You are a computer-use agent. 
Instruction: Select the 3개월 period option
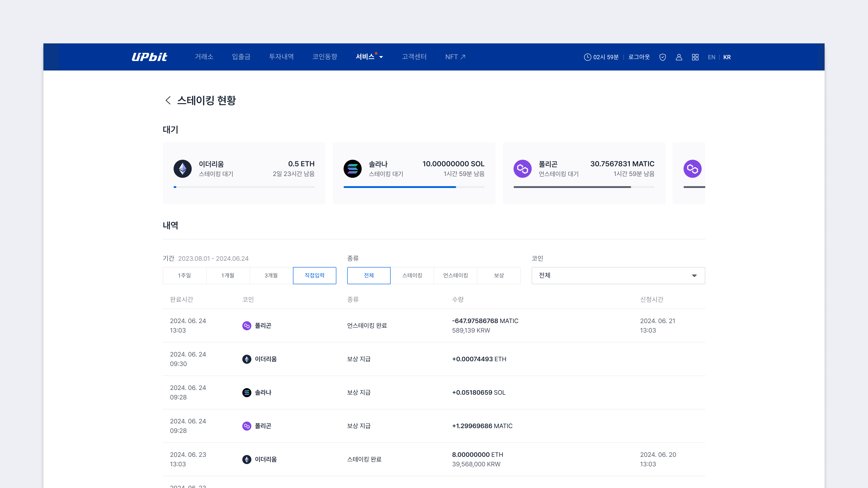pyautogui.click(x=271, y=275)
